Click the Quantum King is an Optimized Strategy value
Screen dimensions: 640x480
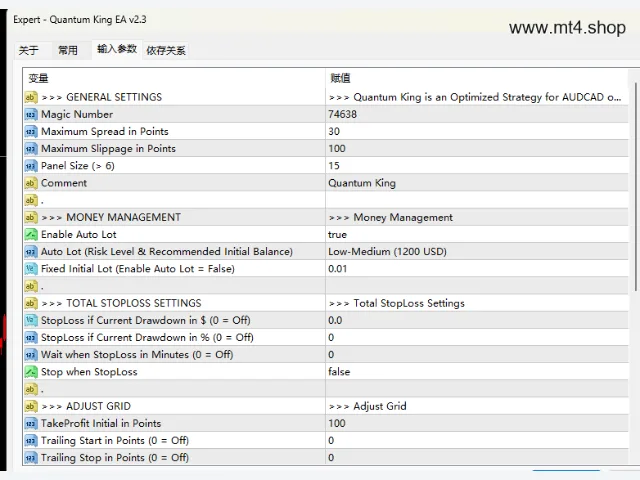(477, 97)
